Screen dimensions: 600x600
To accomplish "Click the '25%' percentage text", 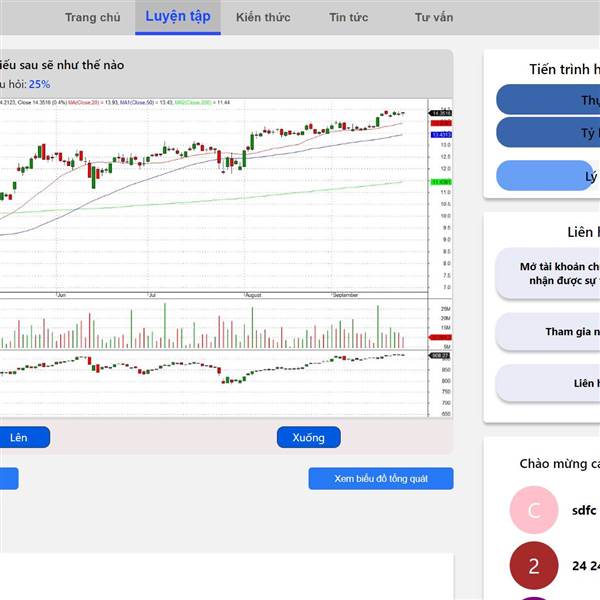I will tap(39, 84).
